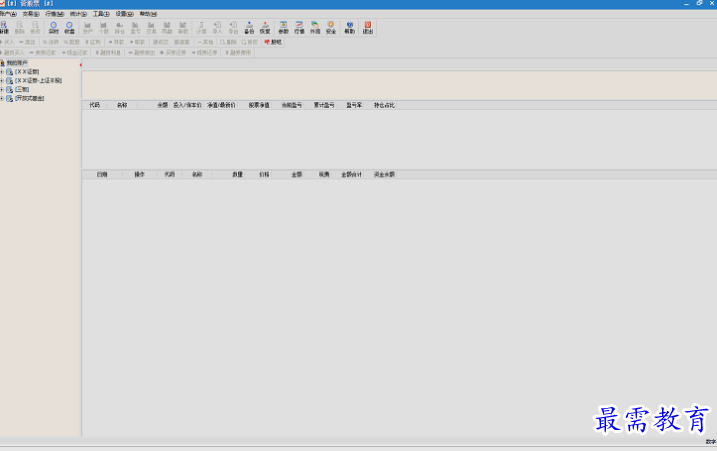Click the 恢复 restore toolbar icon
Screen dimensions: 717x451
[265, 27]
